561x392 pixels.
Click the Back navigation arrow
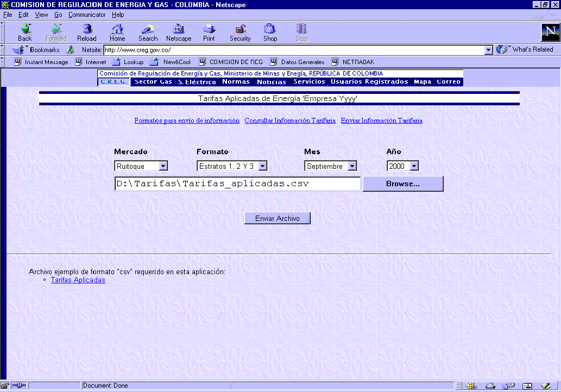pyautogui.click(x=25, y=33)
